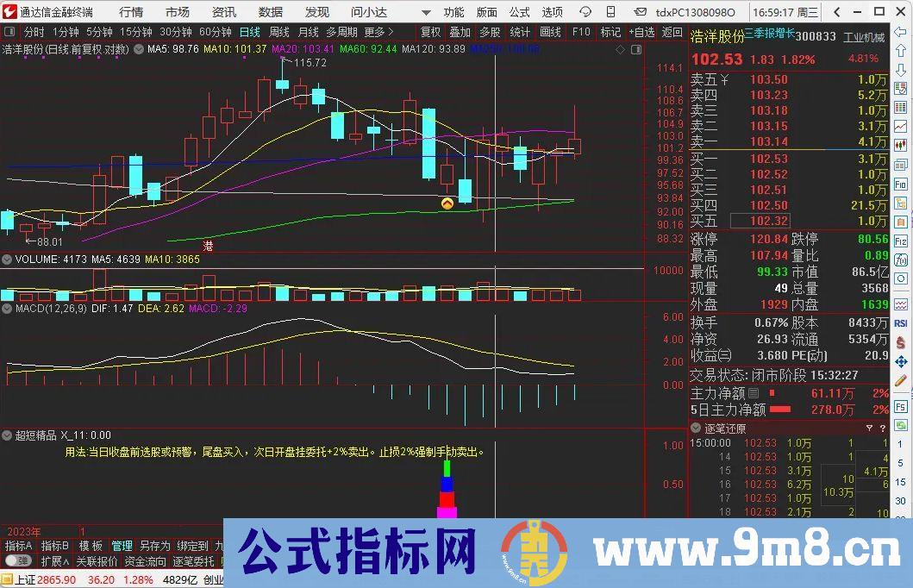Viewport: 913px width, 588px height.
Task: Click the RSI indicator sidebar icon
Action: point(901,323)
